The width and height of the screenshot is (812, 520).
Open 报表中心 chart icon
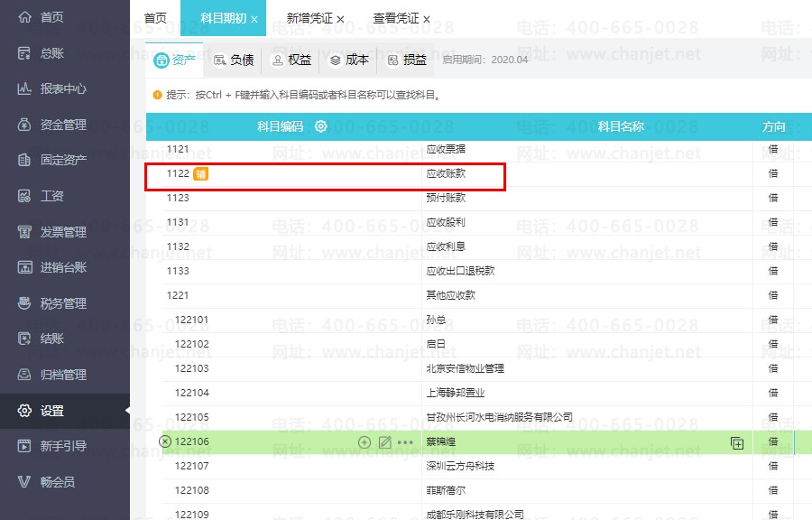[x=24, y=88]
